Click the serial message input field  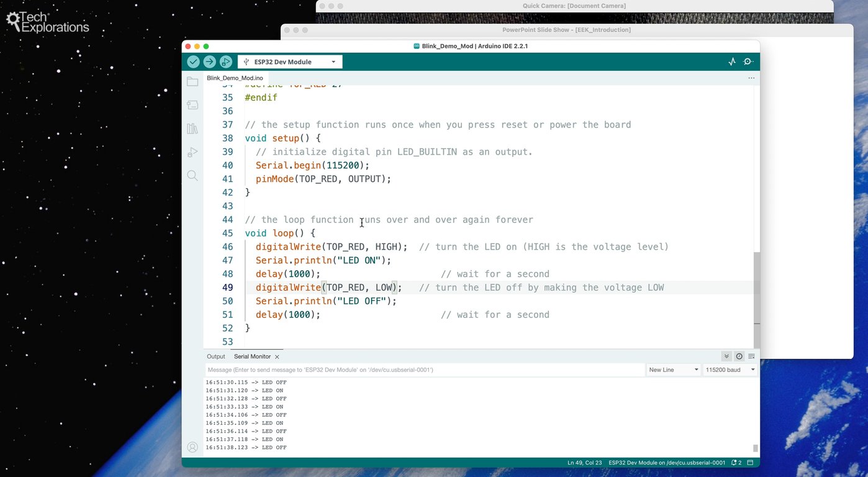pos(425,370)
